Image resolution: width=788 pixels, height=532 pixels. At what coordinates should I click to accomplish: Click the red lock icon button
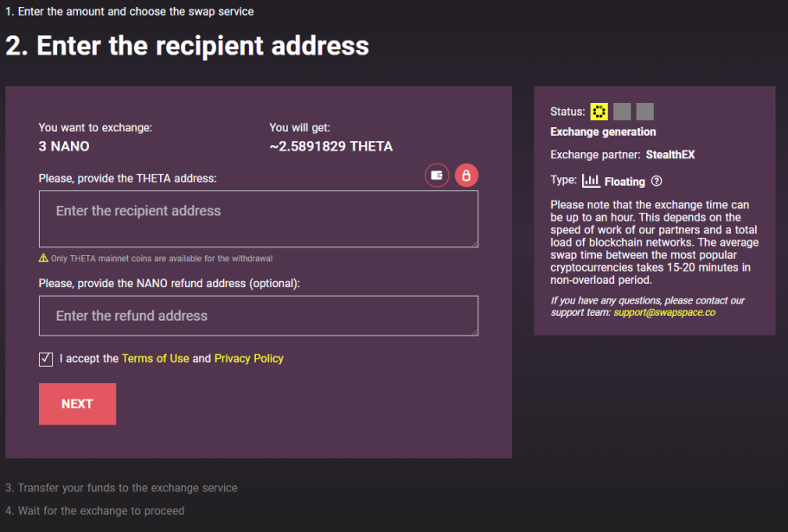point(466,176)
